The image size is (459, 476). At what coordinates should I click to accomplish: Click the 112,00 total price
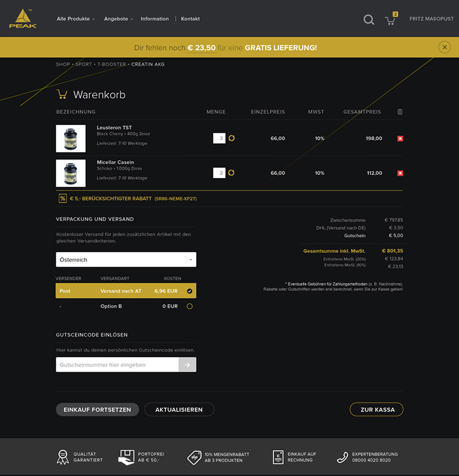coord(374,173)
